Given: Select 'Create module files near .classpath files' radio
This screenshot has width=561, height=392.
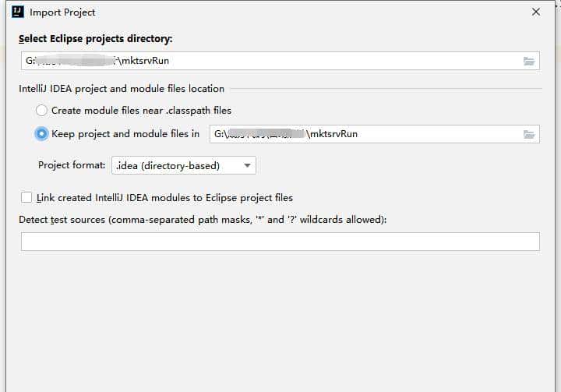Looking at the screenshot, I should point(41,111).
